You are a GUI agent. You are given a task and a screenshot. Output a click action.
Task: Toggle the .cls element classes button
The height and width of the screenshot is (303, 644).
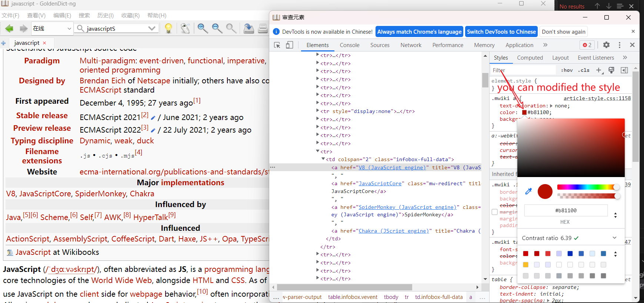[584, 70]
